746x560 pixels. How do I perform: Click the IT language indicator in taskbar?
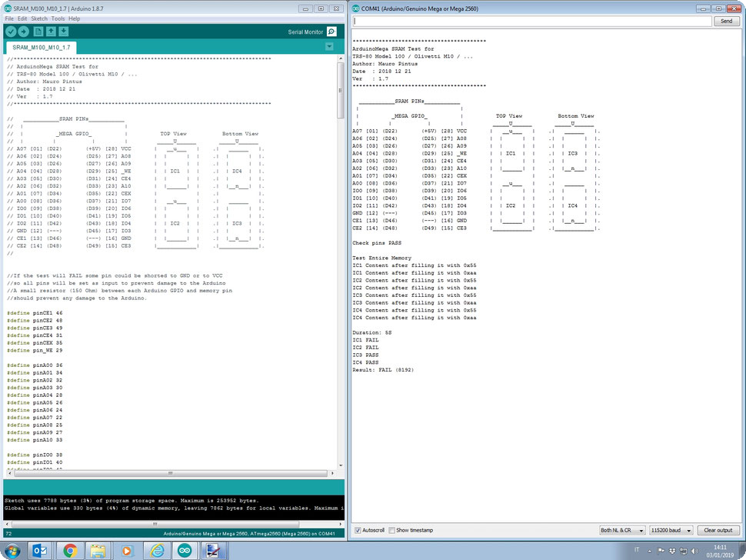coord(637,550)
